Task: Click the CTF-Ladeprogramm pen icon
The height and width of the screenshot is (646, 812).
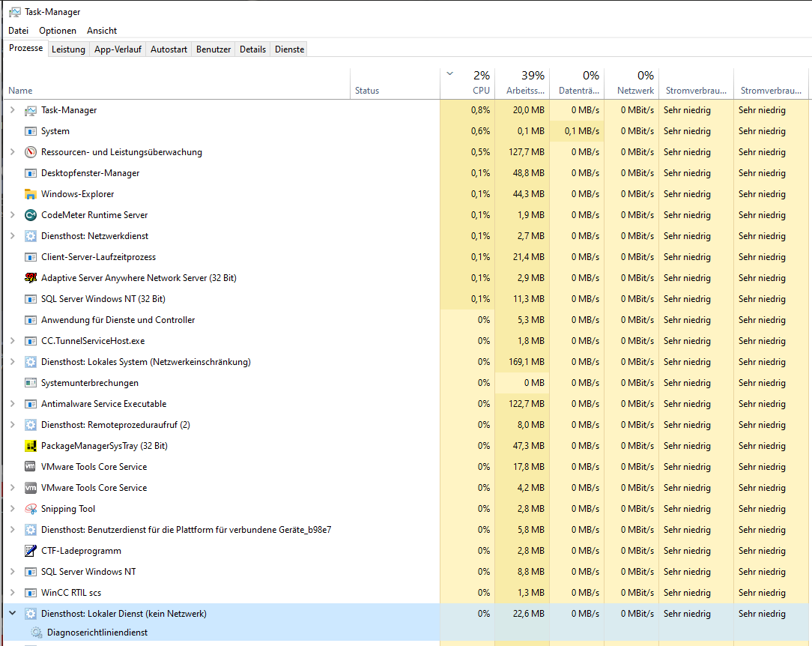Action: (x=31, y=551)
